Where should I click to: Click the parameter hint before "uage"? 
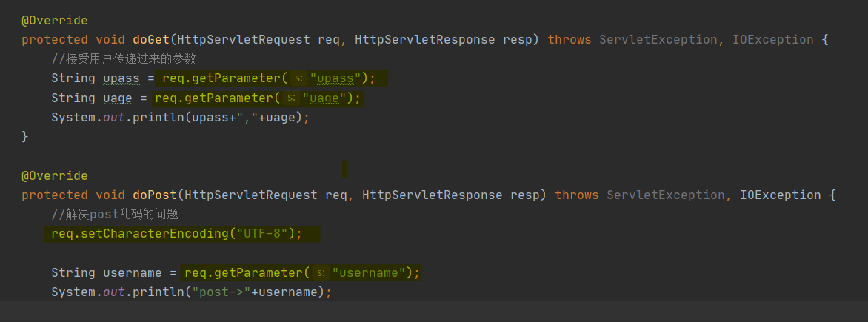coord(291,98)
